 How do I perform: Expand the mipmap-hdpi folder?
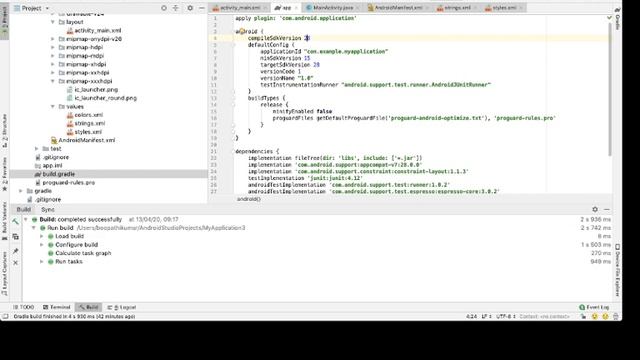pos(53,47)
